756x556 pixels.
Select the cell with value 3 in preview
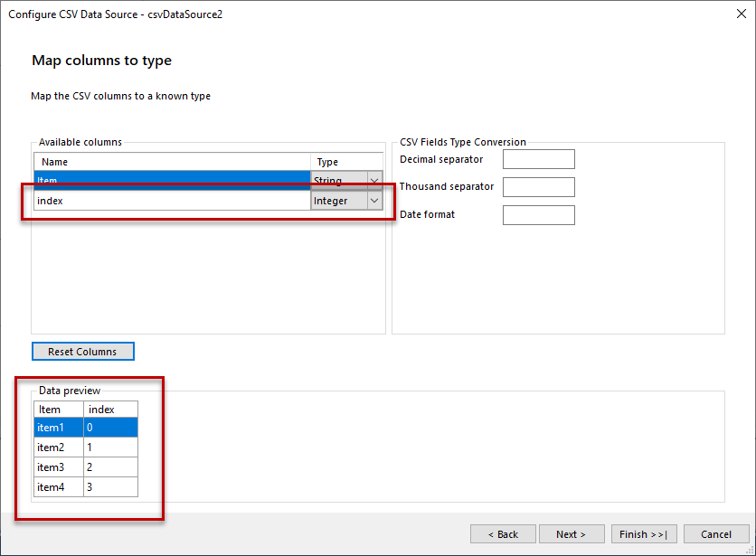110,487
